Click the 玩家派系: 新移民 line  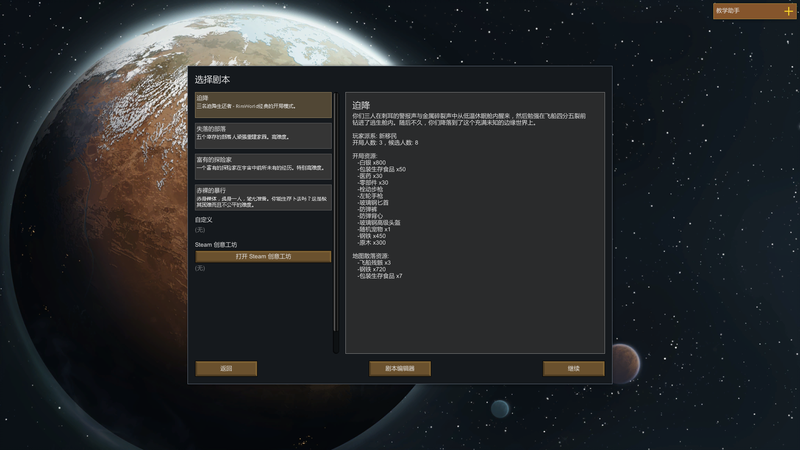[374, 136]
